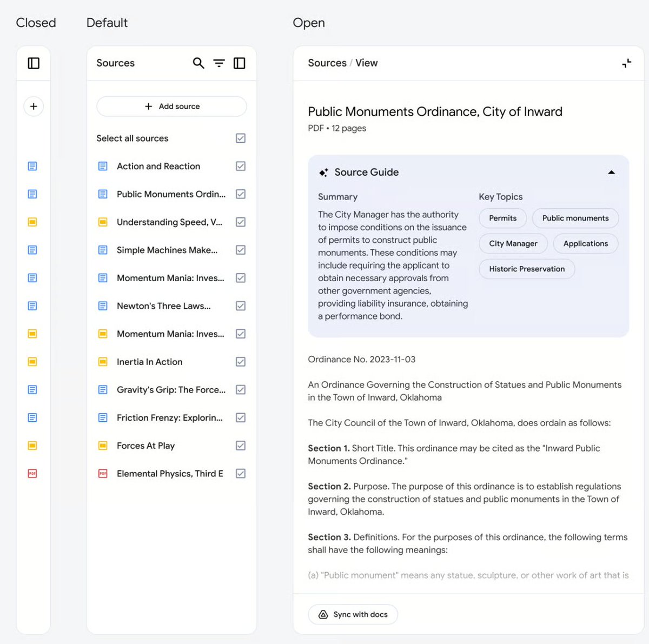Uncheck the Forces At Play source

[240, 445]
